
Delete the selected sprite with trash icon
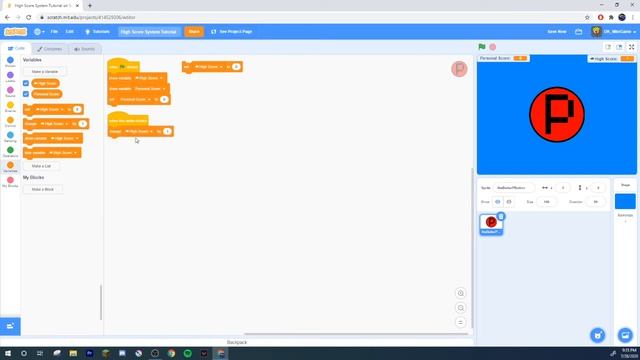[x=501, y=216]
